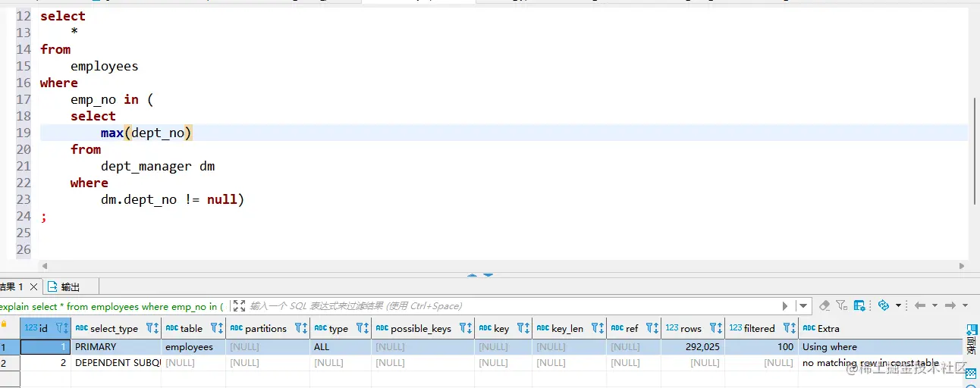Click the filtered value 100 cell
This screenshot has height=388, width=980.
point(761,346)
